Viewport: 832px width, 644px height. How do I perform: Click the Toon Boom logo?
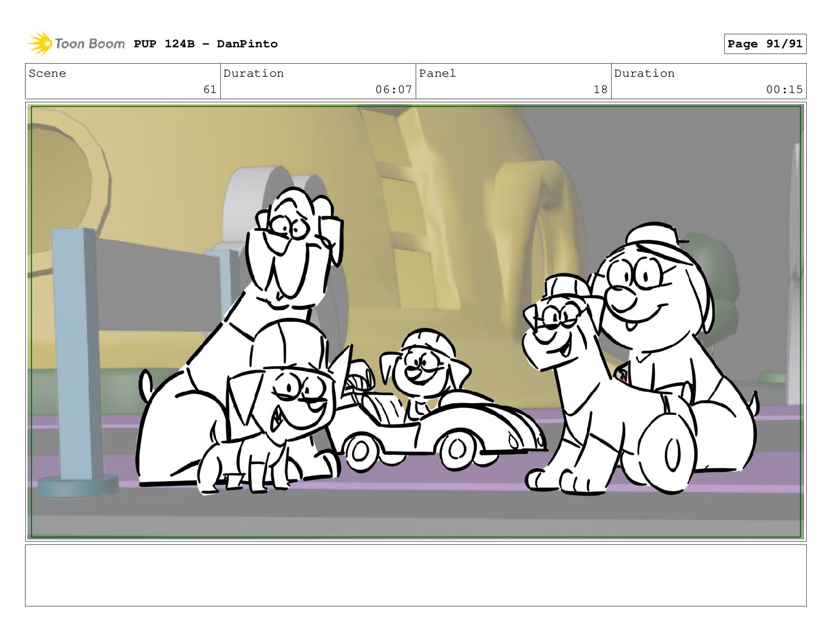pyautogui.click(x=76, y=44)
